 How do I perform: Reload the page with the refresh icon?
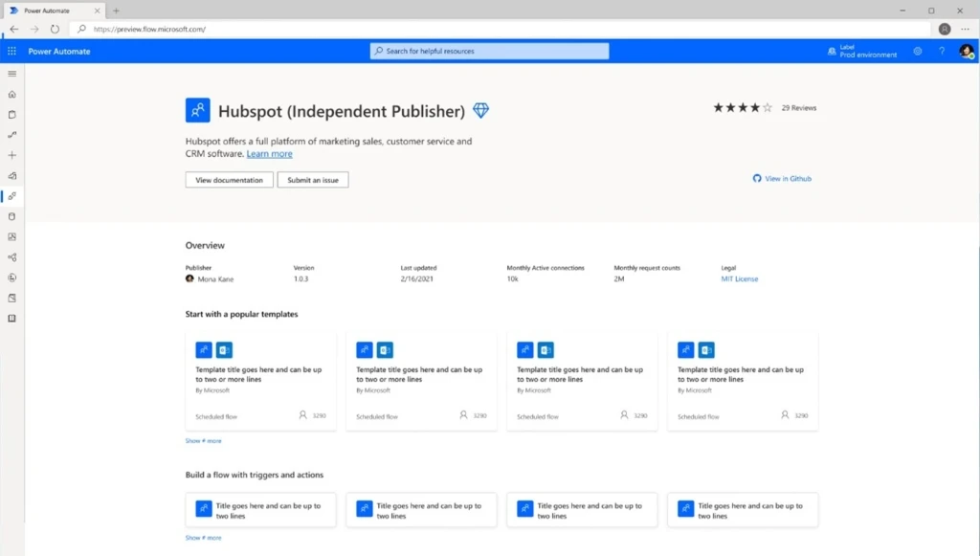(x=55, y=30)
